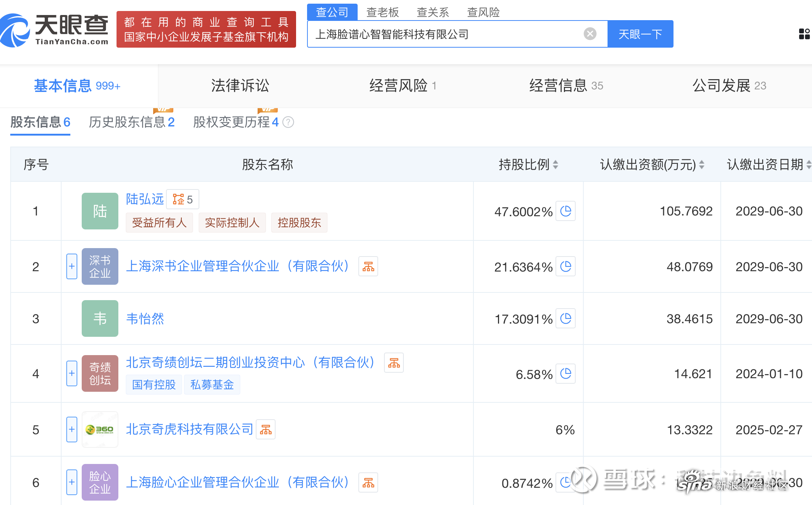The image size is (812, 505).
Task: Expand row 5 北京奇虎科技 plus button
Action: [72, 430]
